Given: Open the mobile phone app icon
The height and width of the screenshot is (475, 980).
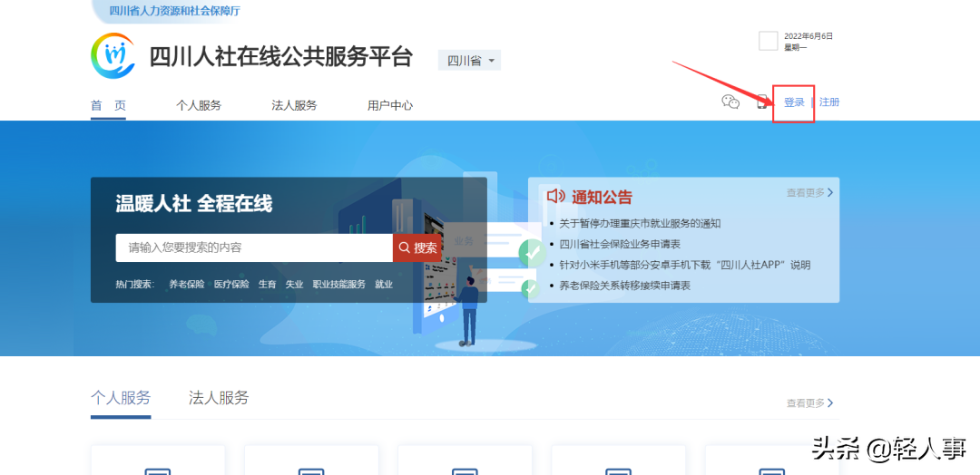Looking at the screenshot, I should (x=762, y=102).
